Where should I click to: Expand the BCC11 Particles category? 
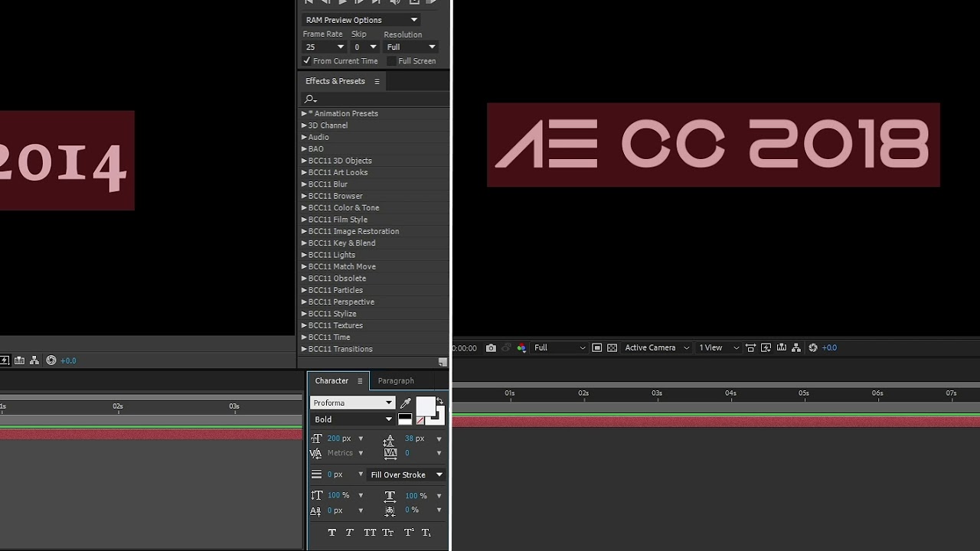point(304,290)
